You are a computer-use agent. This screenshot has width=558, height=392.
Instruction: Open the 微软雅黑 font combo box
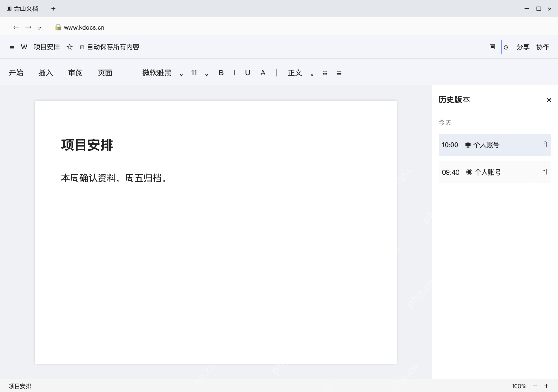[x=157, y=73]
